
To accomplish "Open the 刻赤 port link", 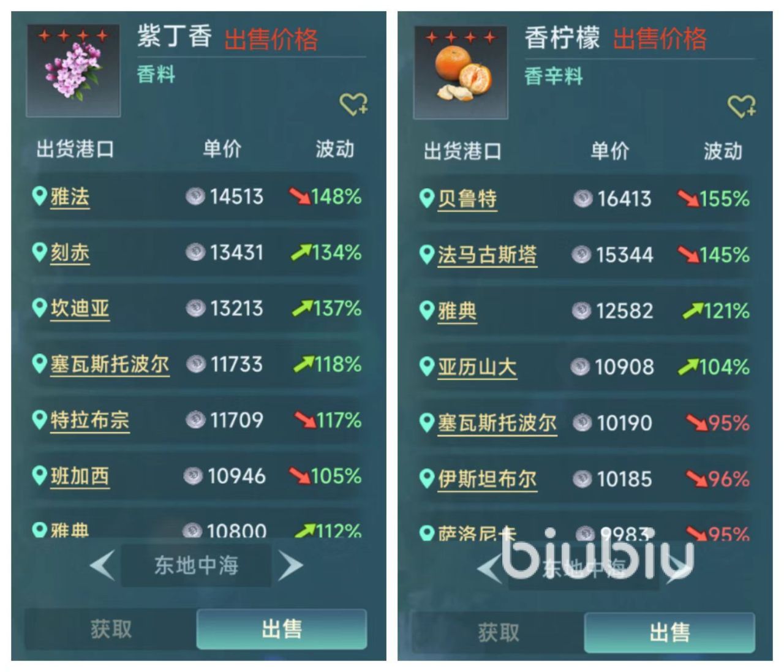I will click(x=70, y=253).
